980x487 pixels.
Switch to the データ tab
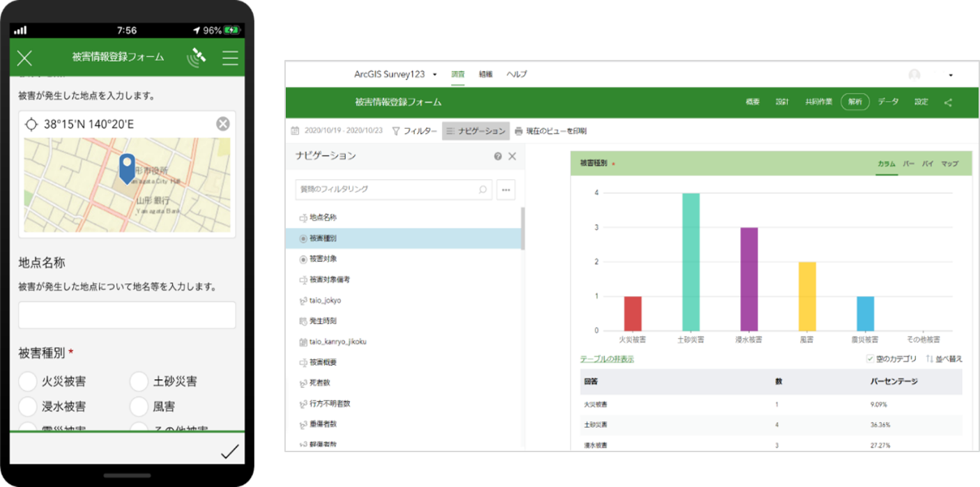(888, 102)
